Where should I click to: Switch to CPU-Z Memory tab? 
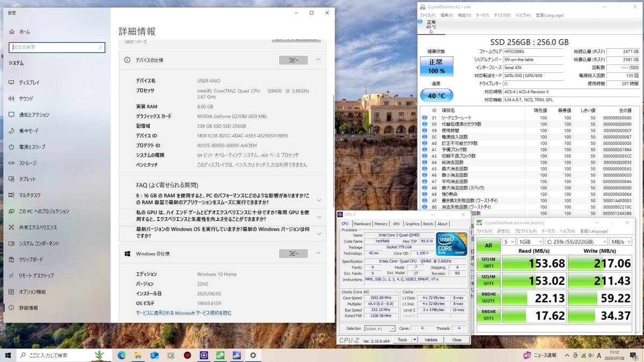[x=381, y=224]
